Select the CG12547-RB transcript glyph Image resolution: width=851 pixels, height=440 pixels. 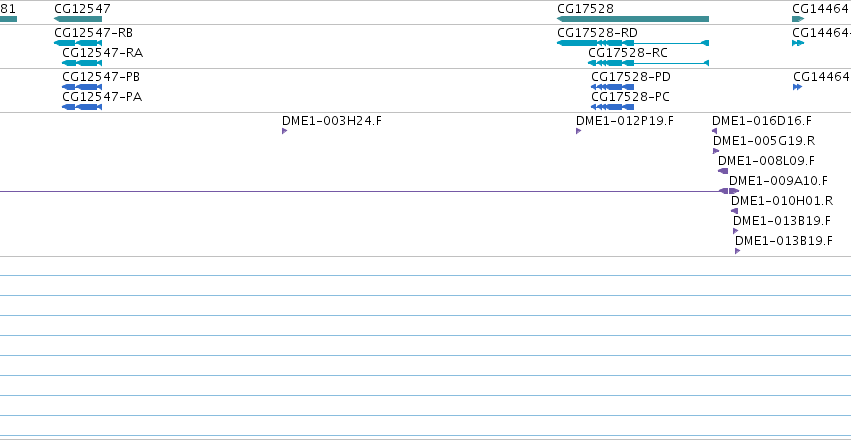point(78,43)
